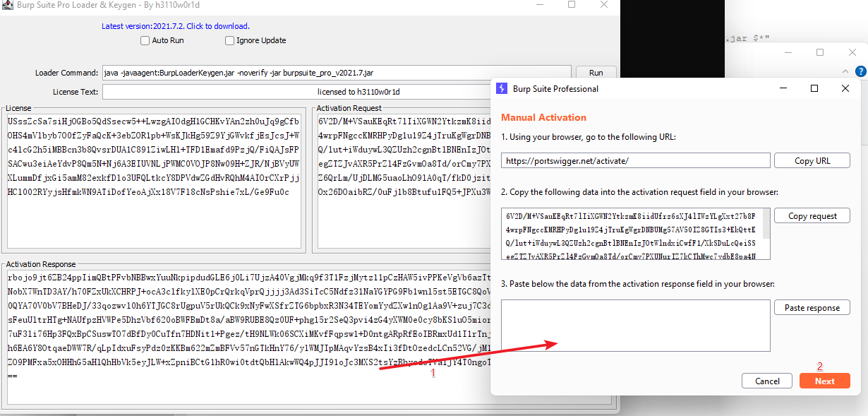Cancel the manual activation dialog

[x=766, y=381]
